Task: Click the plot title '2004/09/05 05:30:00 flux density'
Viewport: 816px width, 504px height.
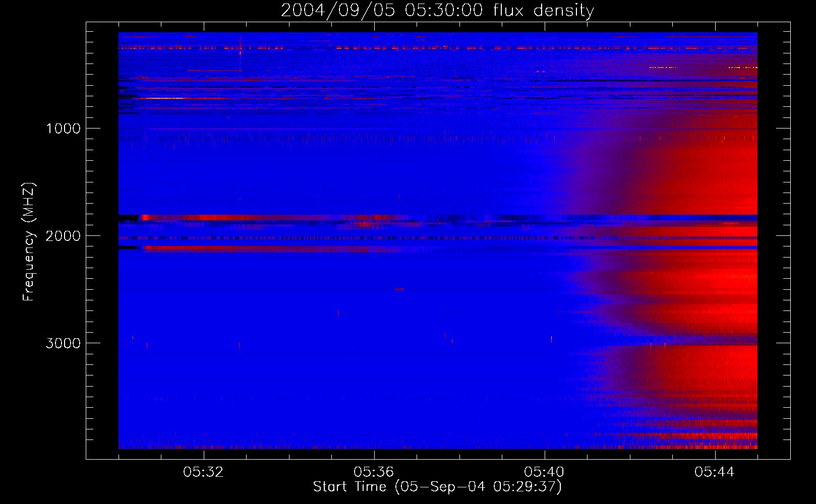Action: pos(437,11)
